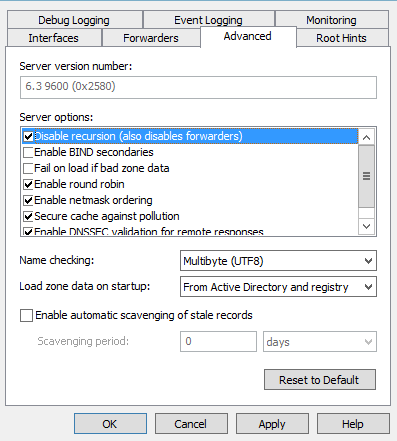Viewport: 397px width, 441px height.
Task: Go to the Root Hints tab
Action: (342, 38)
